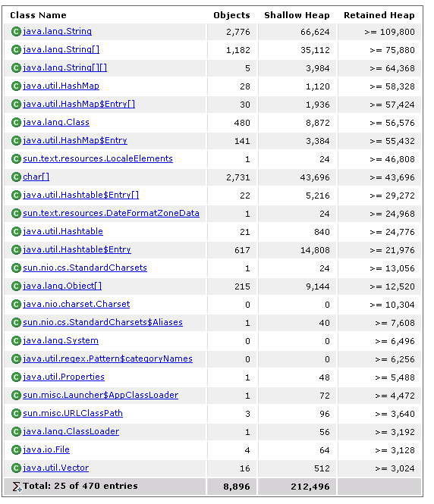
Task: Click the class icon beside java.util.Vector
Action: [16, 468]
